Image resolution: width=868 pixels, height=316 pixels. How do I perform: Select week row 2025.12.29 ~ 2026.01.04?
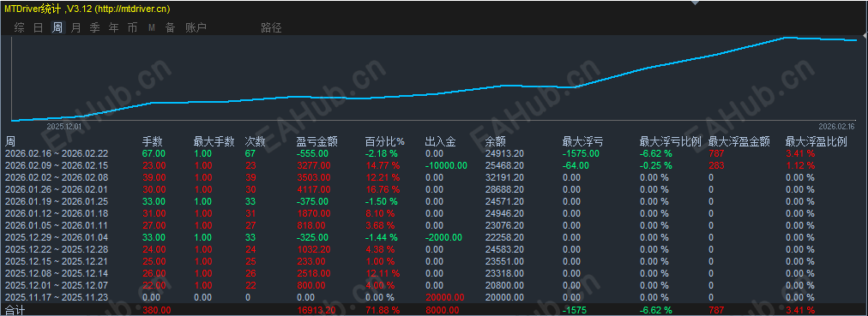point(434,237)
